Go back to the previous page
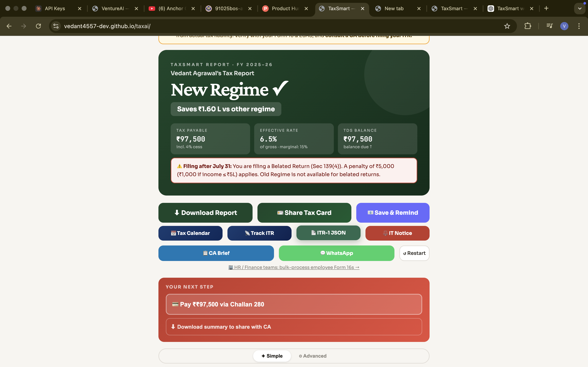The height and width of the screenshot is (367, 588). click(9, 26)
